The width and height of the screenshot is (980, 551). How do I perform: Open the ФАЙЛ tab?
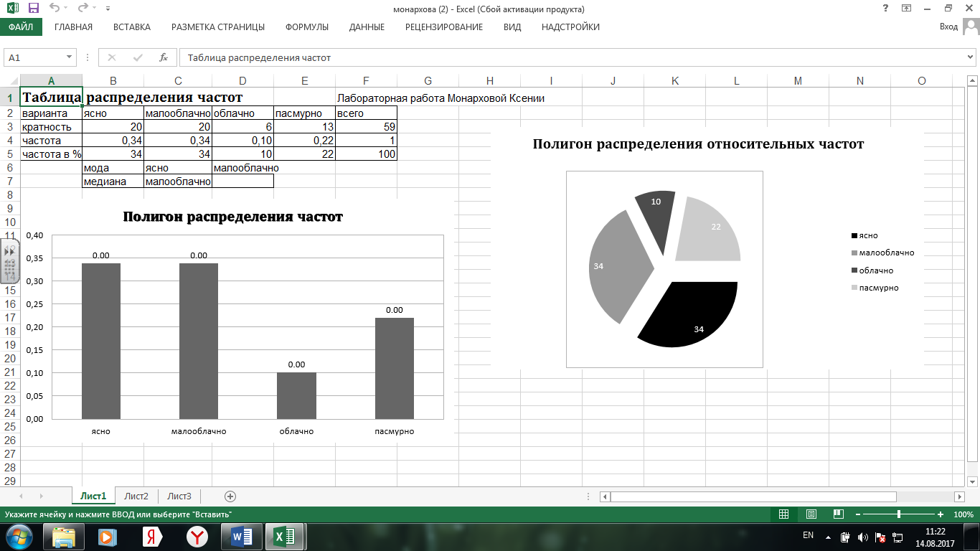[x=21, y=27]
